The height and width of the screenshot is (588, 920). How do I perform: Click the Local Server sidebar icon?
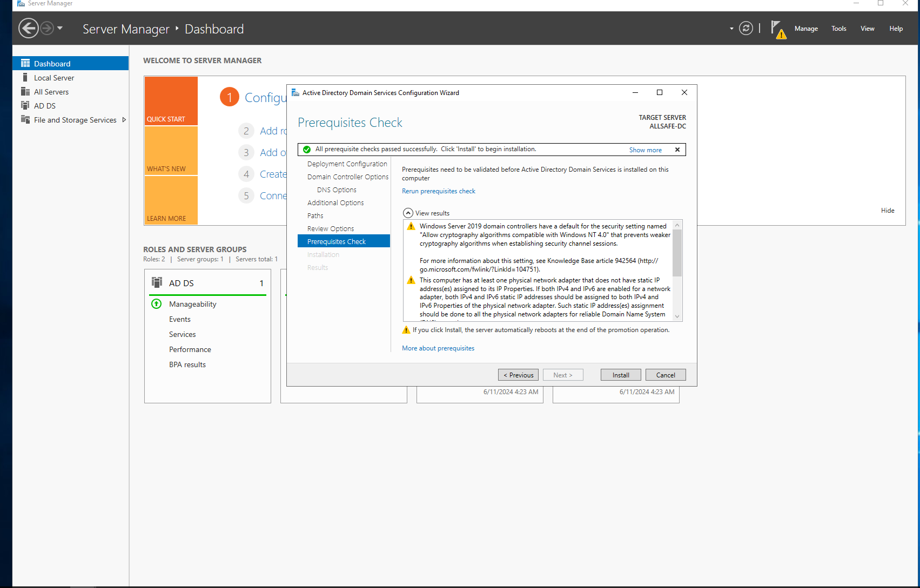coord(25,77)
